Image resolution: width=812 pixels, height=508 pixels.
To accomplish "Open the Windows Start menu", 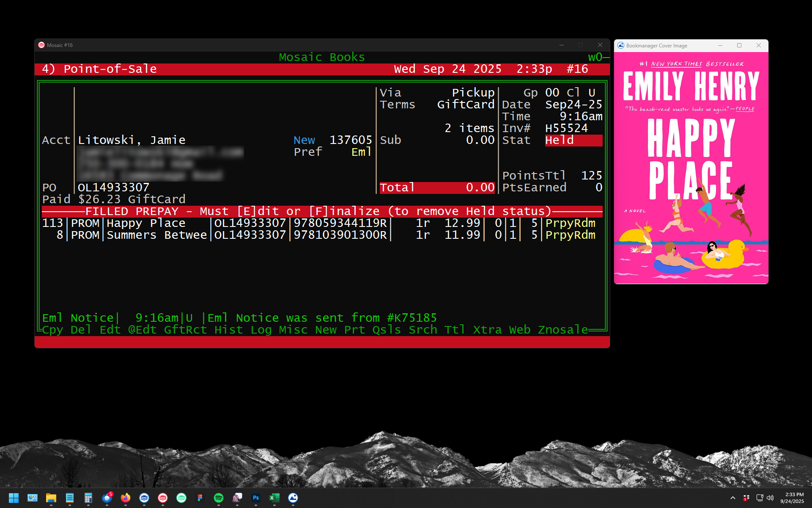I will click(14, 498).
